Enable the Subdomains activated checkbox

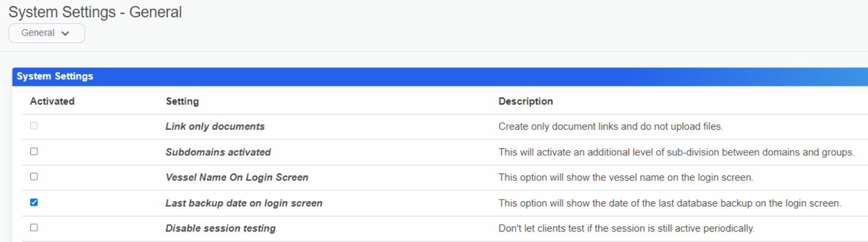pyautogui.click(x=34, y=152)
